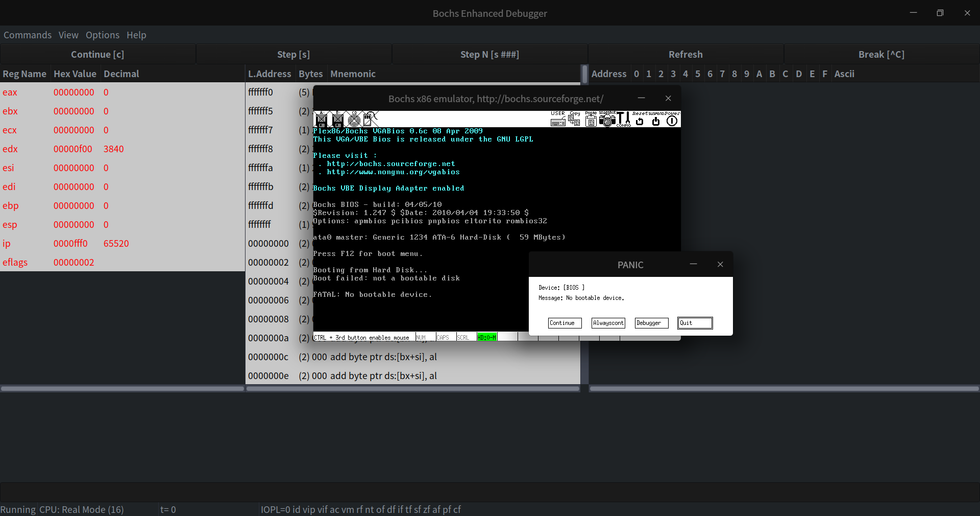Toggle floppy A: drive icon in Bochs emulator

pos(321,120)
